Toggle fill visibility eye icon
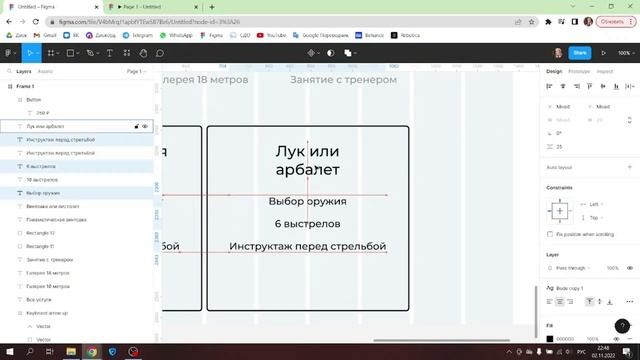 coord(616,339)
